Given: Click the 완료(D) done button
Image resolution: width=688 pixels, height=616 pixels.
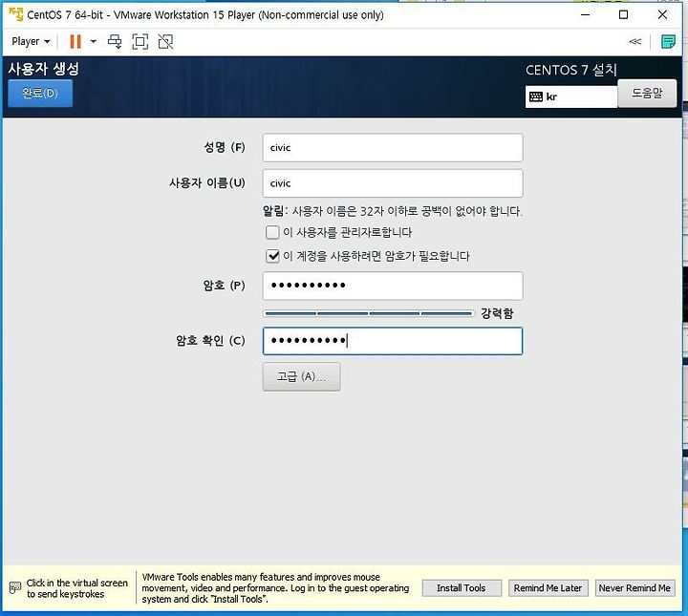Looking at the screenshot, I should pos(40,93).
